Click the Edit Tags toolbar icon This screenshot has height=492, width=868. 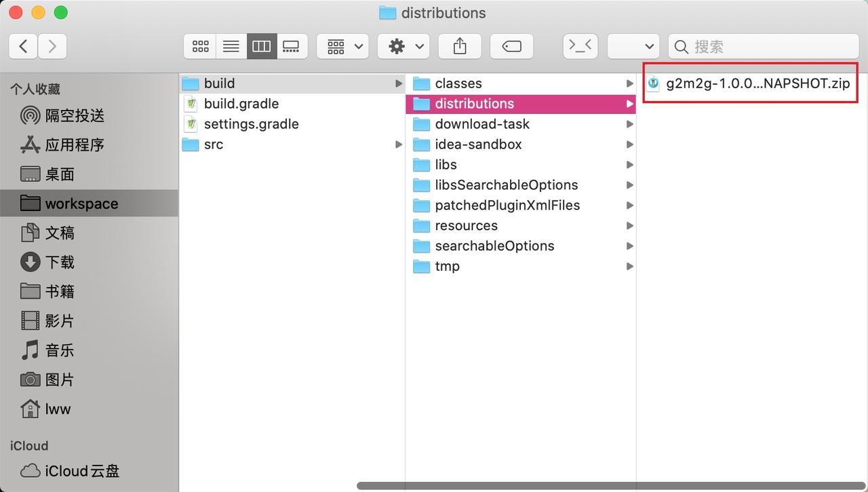[x=511, y=46]
